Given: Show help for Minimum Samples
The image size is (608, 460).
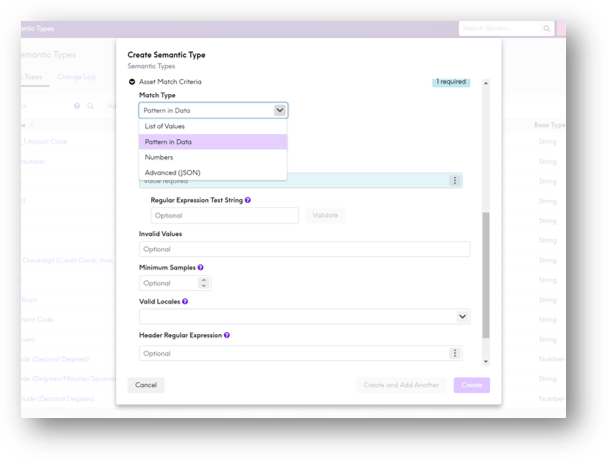Looking at the screenshot, I should pos(200,268).
